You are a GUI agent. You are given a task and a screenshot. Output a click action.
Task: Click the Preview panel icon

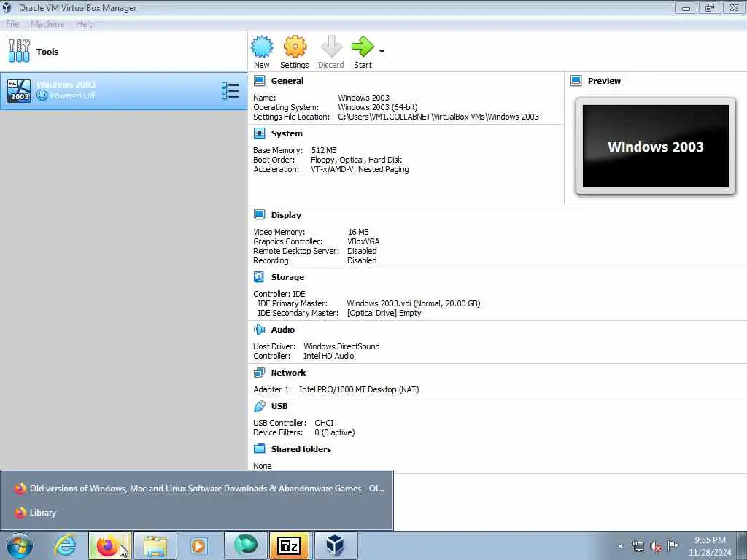pos(576,81)
